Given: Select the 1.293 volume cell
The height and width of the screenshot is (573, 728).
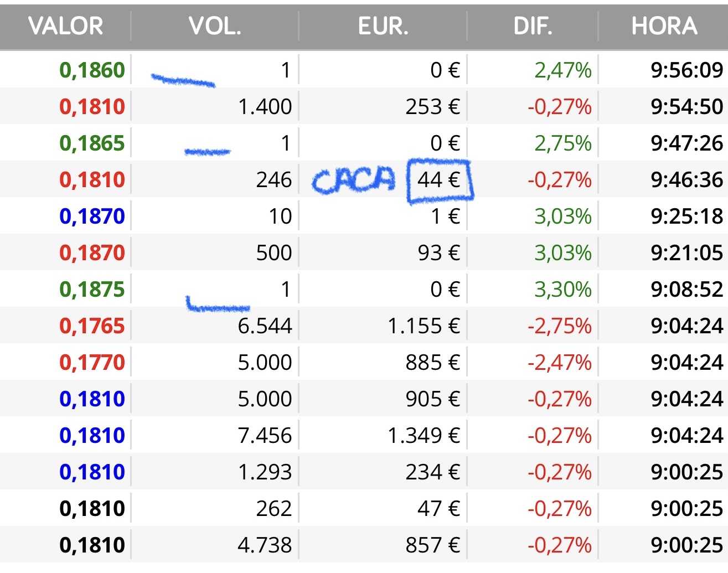Looking at the screenshot, I should 265,472.
